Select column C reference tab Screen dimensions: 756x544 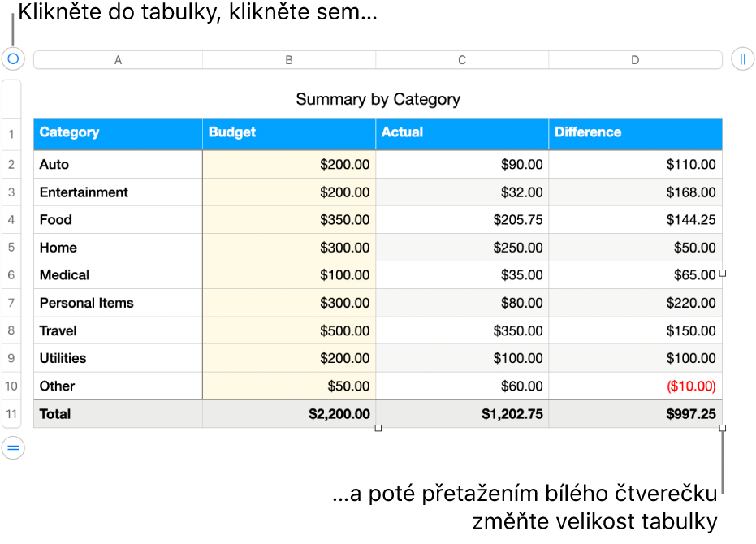pyautogui.click(x=461, y=58)
